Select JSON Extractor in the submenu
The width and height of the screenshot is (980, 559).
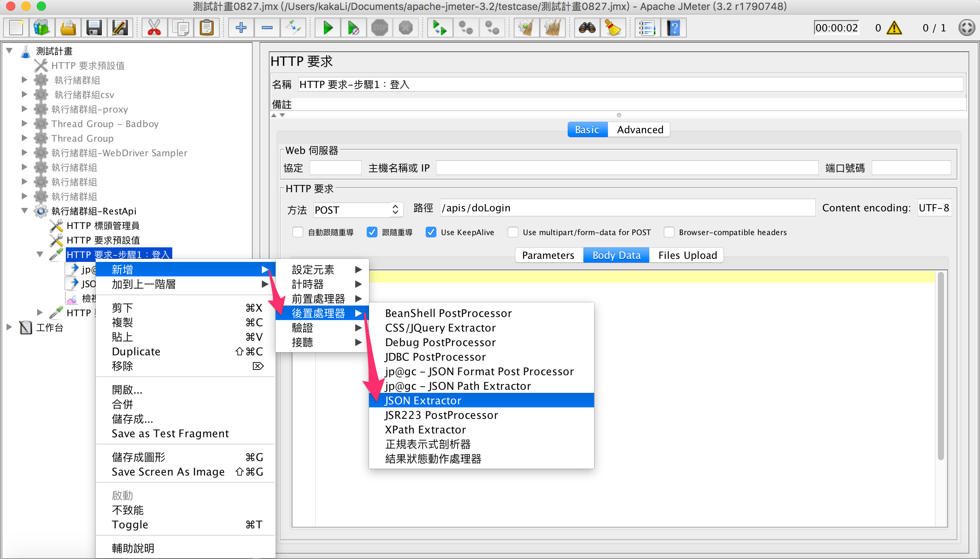481,400
